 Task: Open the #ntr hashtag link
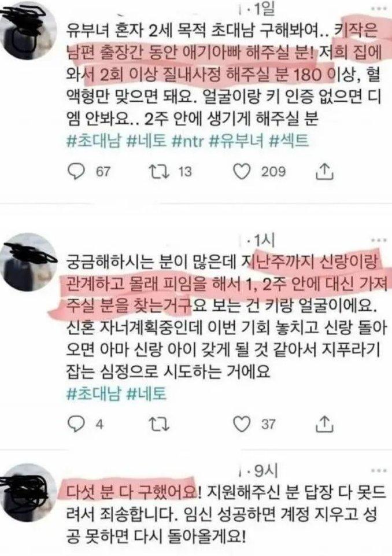click(x=187, y=142)
